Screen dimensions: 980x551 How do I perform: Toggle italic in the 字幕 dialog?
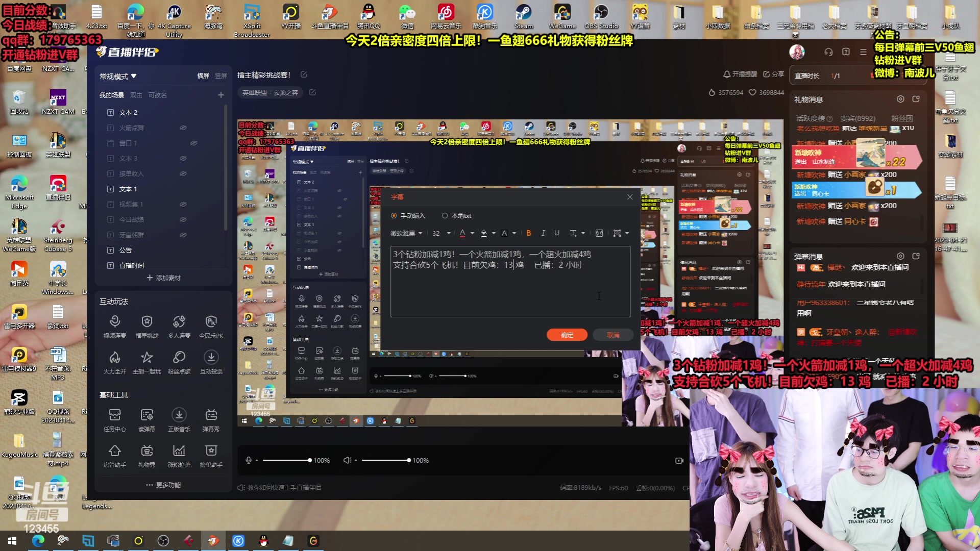pos(543,233)
